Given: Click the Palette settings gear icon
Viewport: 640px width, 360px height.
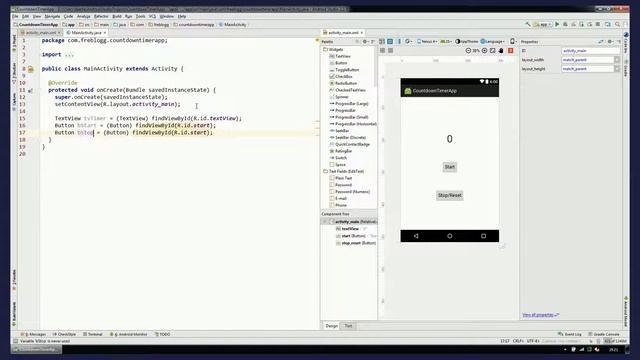Looking at the screenshot, I should (365, 42).
